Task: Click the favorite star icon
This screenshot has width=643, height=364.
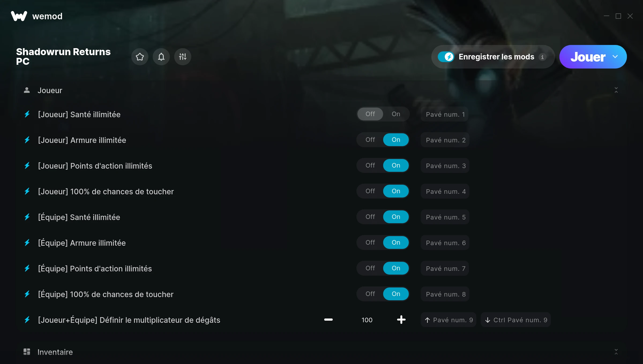Action: click(x=140, y=57)
